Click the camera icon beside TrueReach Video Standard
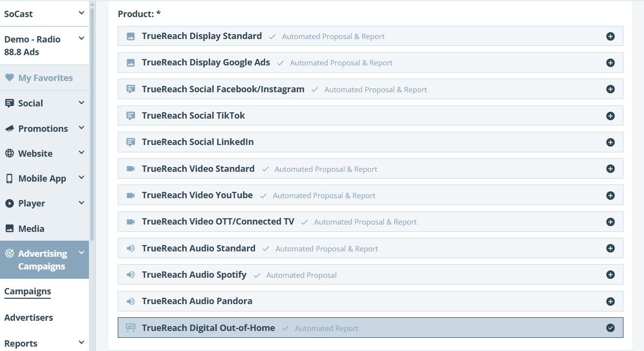Image resolution: width=644 pixels, height=351 pixels. tap(130, 169)
